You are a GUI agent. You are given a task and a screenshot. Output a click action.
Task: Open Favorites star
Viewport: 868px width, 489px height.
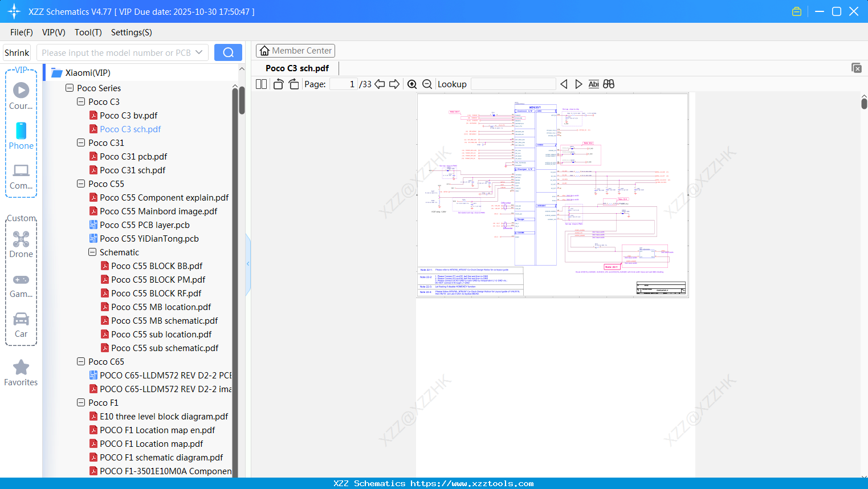21,373
